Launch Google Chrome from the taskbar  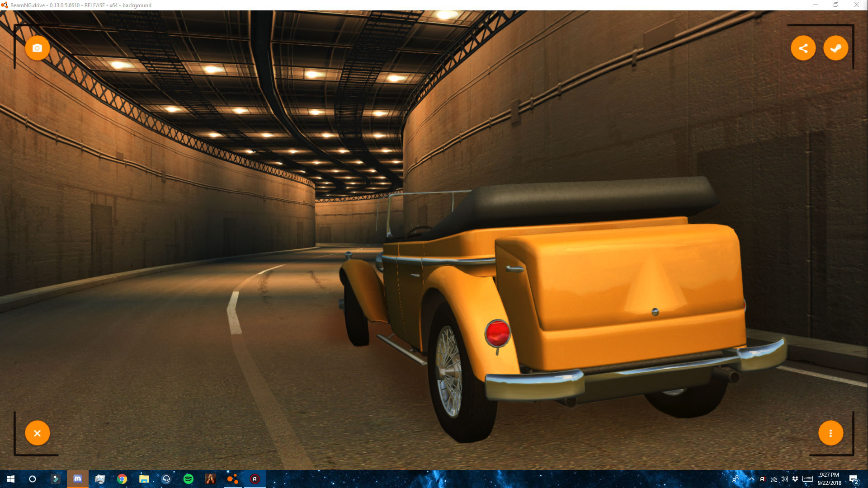pos(122,479)
